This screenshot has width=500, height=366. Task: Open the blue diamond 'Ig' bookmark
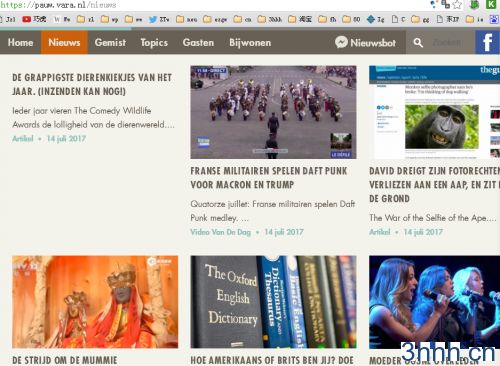pos(375,19)
